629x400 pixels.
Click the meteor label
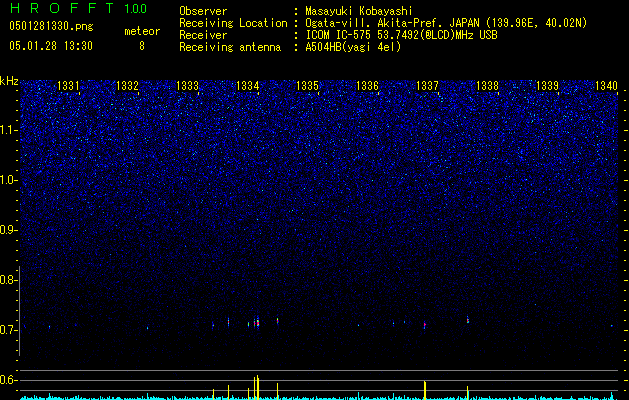click(x=142, y=31)
